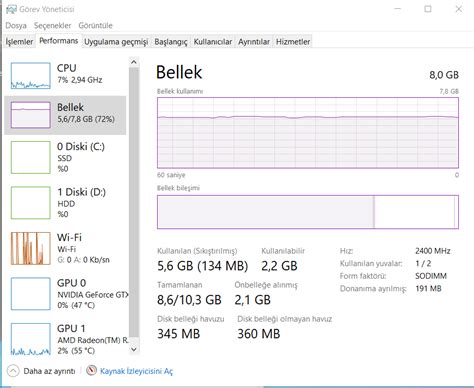474x388 pixels.
Task: Switch to the Başlangıç tab
Action: [x=171, y=42]
